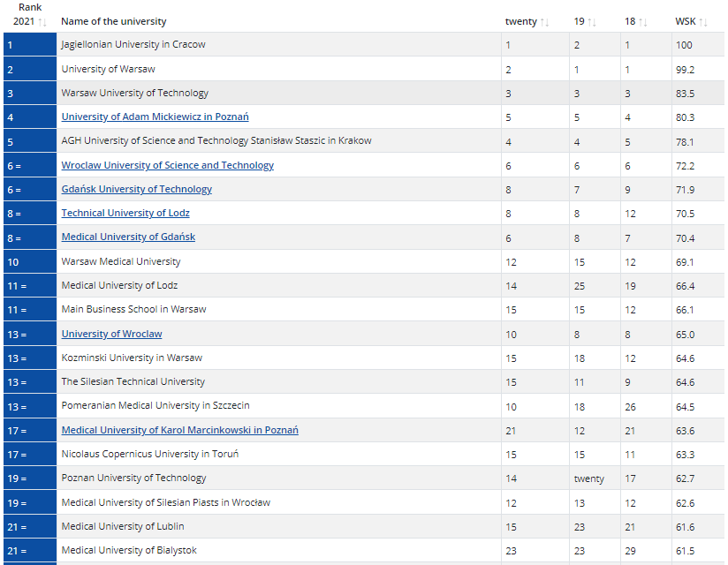Viewport: 728px width, 565px height.
Task: Open Medical University of Karol Marcinkowski link
Action: click(x=179, y=430)
